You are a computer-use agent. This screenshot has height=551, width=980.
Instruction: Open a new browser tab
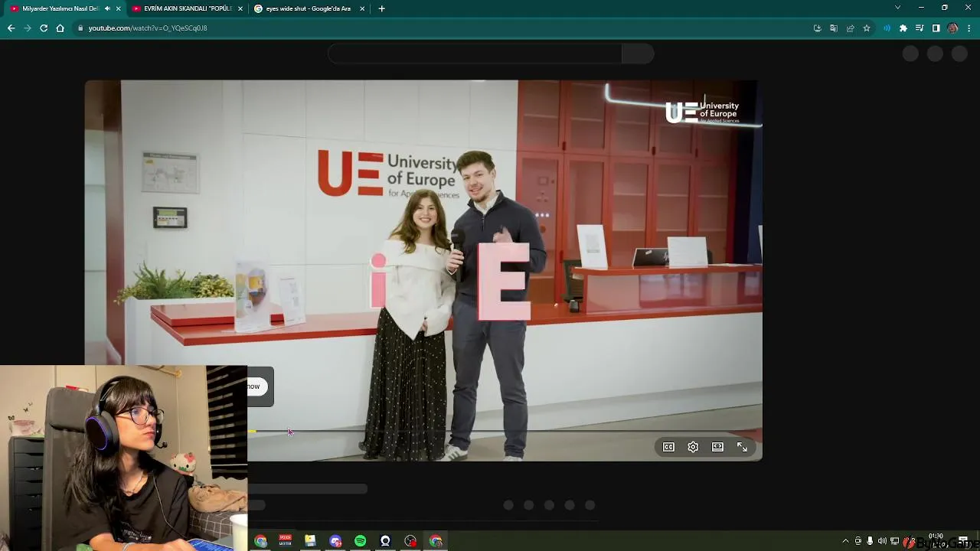[381, 8]
